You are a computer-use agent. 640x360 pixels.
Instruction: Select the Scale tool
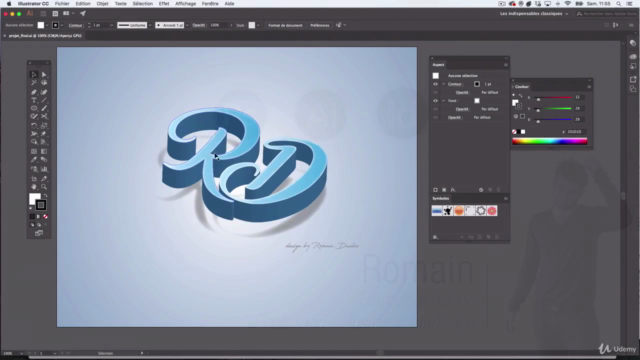coord(44,126)
